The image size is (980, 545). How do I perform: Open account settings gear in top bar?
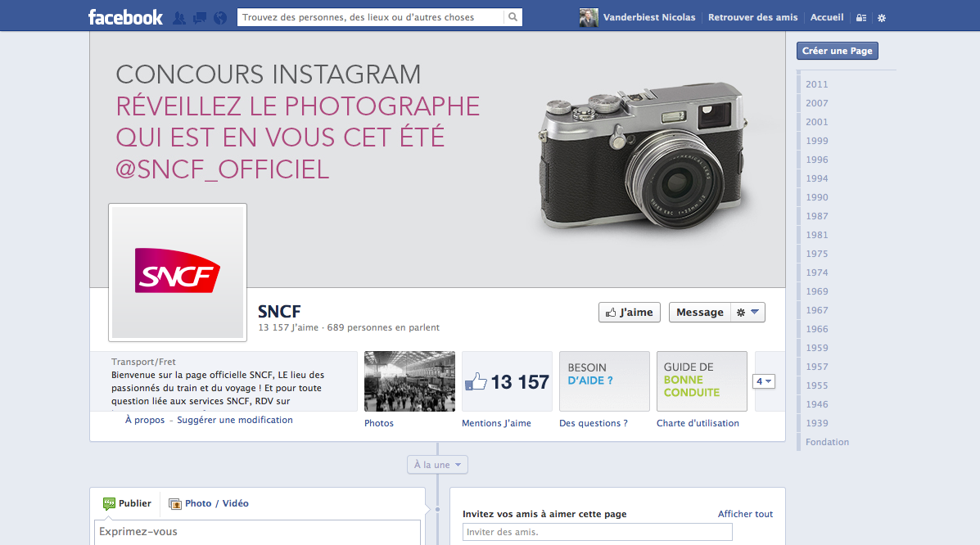pyautogui.click(x=882, y=17)
